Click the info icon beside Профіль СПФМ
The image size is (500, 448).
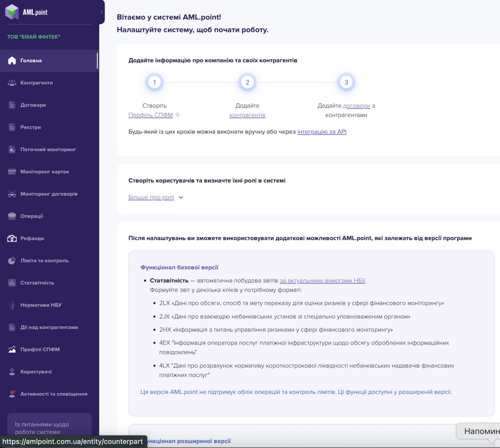(x=177, y=115)
